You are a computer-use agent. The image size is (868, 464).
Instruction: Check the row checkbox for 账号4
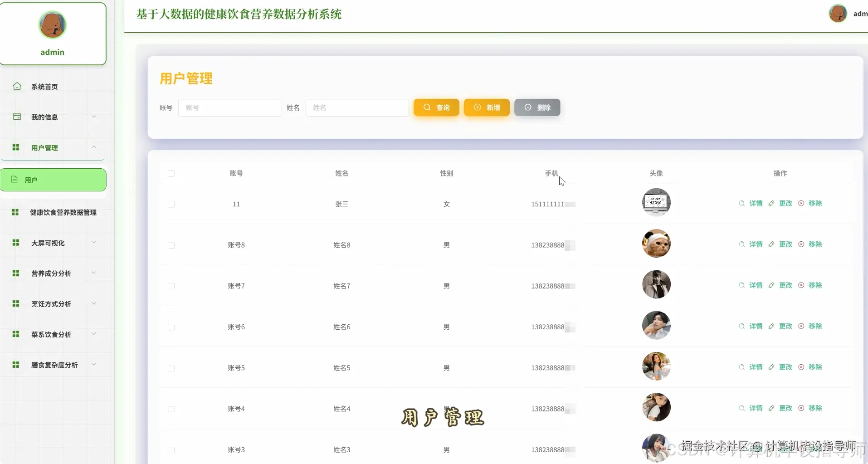pos(171,409)
